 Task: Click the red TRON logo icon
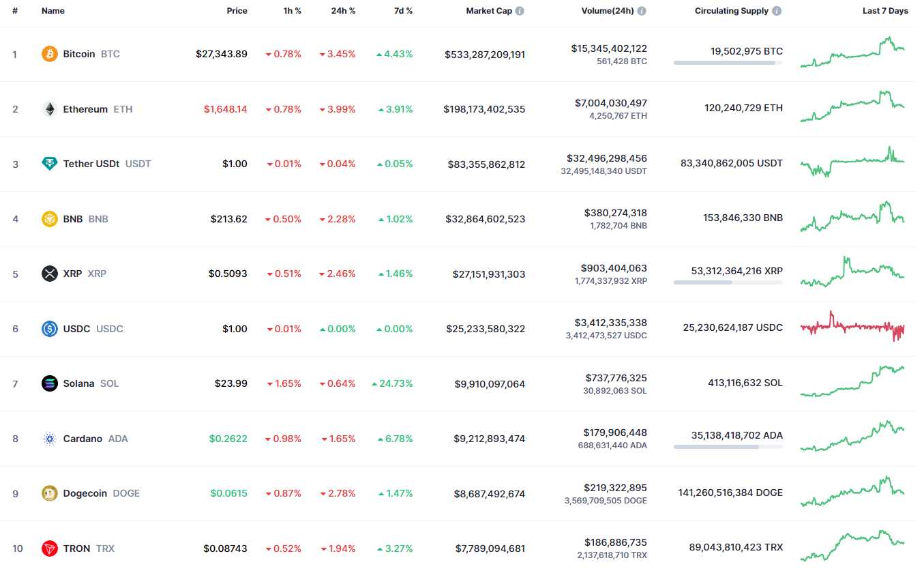pos(50,548)
